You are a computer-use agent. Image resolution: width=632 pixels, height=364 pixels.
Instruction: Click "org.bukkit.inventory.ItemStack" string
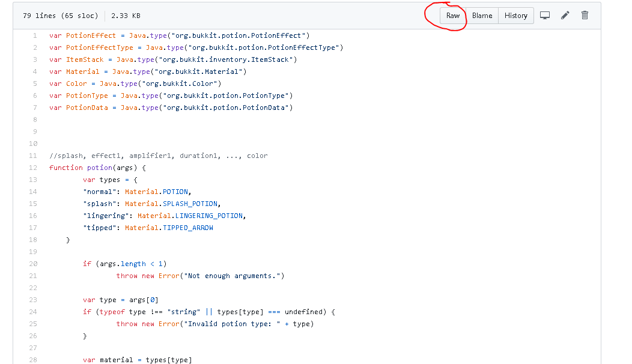click(226, 59)
